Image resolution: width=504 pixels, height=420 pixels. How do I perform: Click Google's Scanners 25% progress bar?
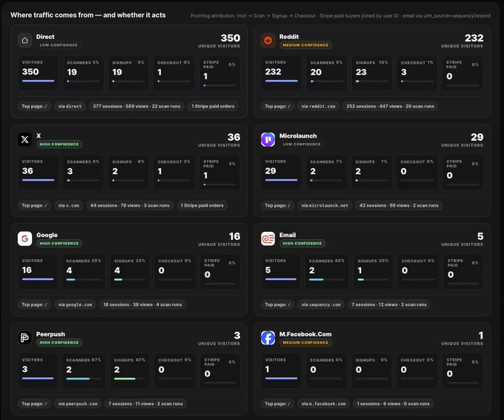(84, 279)
